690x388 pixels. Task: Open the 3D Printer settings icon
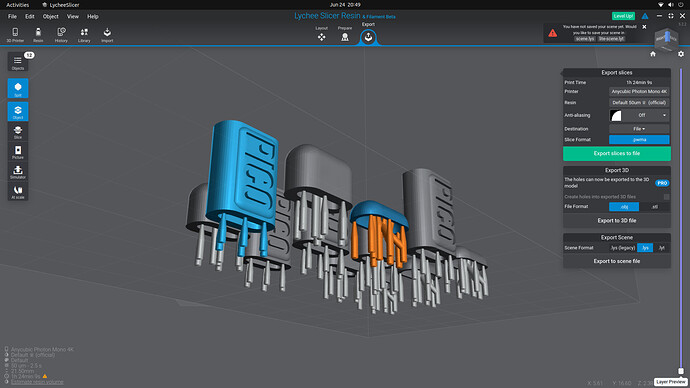tap(15, 34)
